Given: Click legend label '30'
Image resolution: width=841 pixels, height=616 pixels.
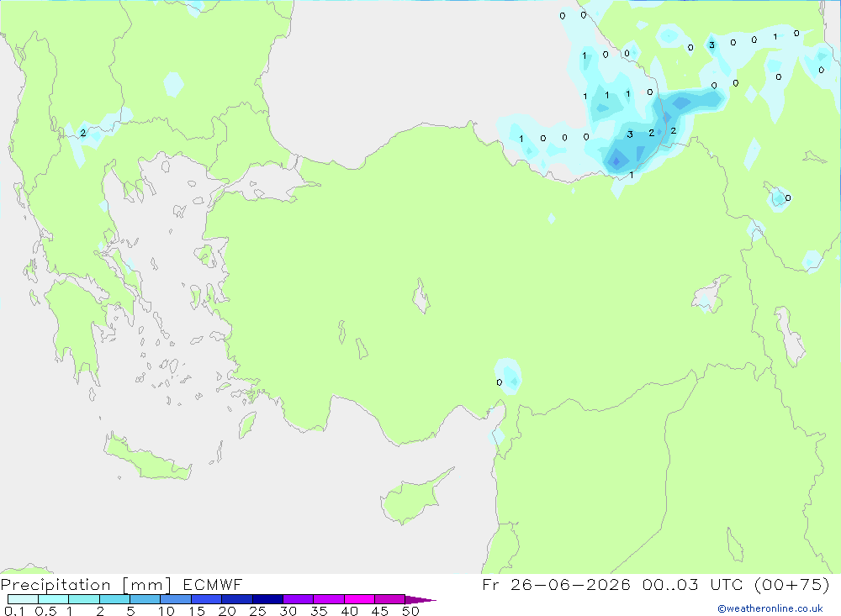Looking at the screenshot, I should coord(288,611).
